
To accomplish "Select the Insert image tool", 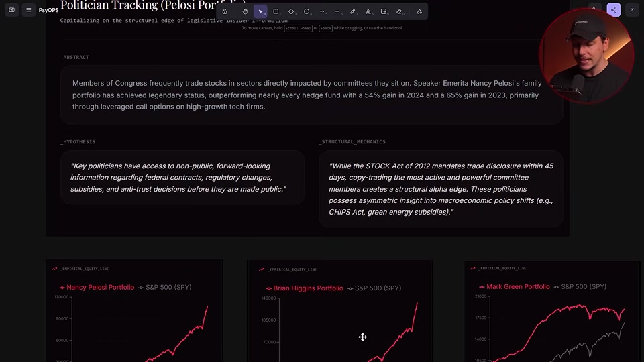I will [384, 11].
